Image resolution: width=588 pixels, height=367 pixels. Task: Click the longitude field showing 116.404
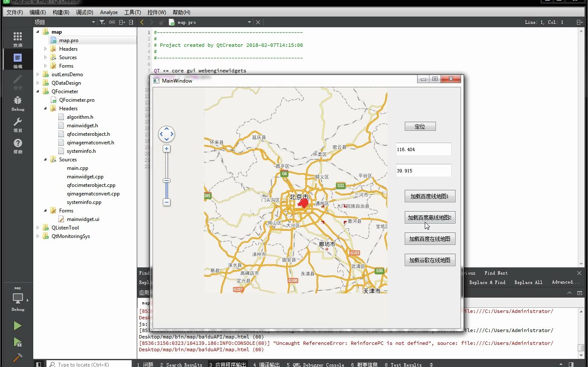click(x=423, y=149)
